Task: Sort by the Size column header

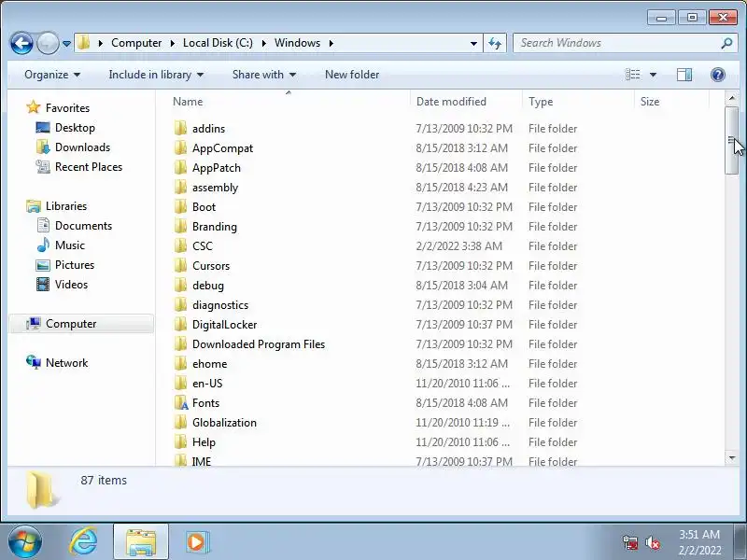Action: pos(650,102)
